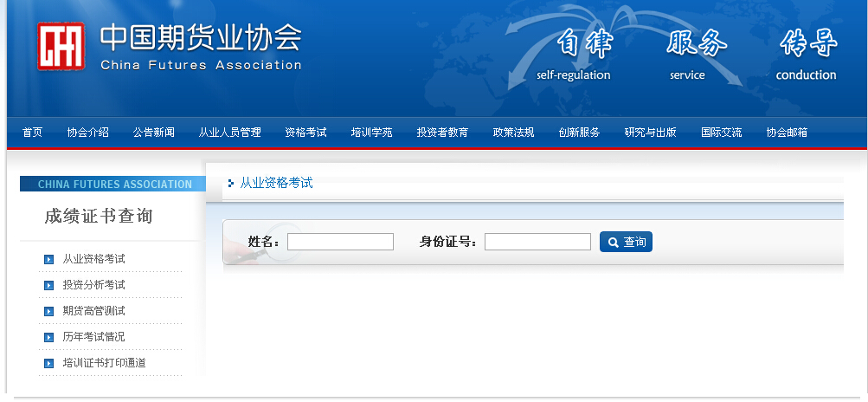Open 培训学苑 navigation menu
The height and width of the screenshot is (402, 868).
click(371, 133)
